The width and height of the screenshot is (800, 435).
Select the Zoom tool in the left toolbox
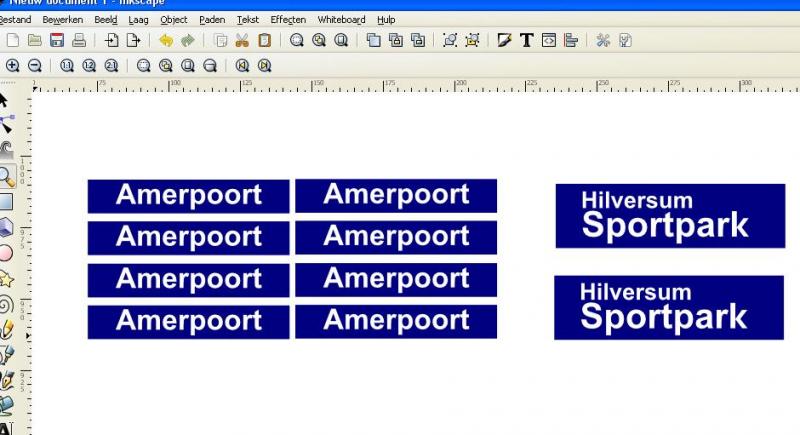(7, 176)
